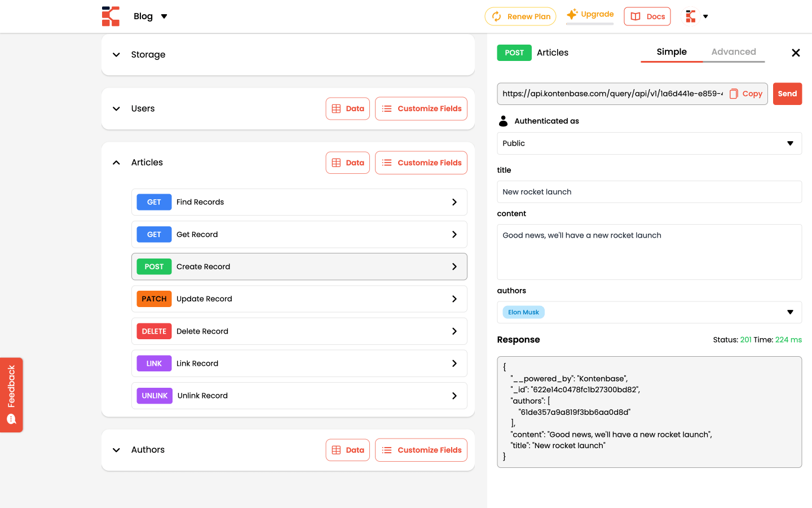This screenshot has height=508, width=812.
Task: Click the Renew Plan refresh icon
Action: pos(496,16)
